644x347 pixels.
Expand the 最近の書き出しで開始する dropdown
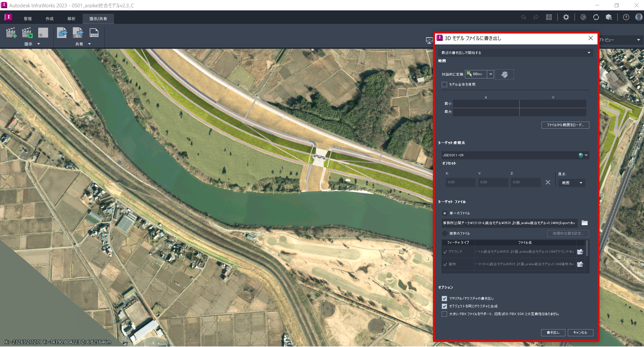[589, 53]
